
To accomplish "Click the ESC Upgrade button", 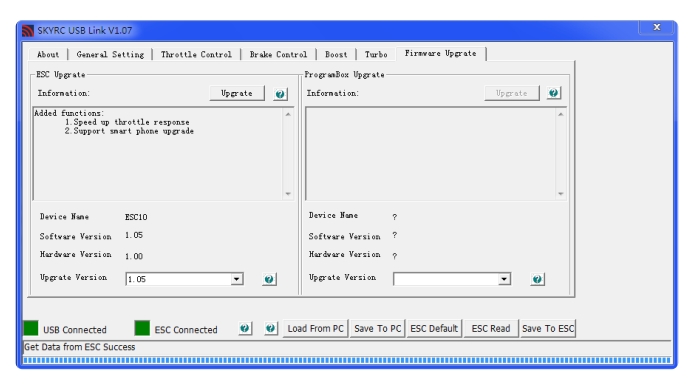I will (x=237, y=93).
